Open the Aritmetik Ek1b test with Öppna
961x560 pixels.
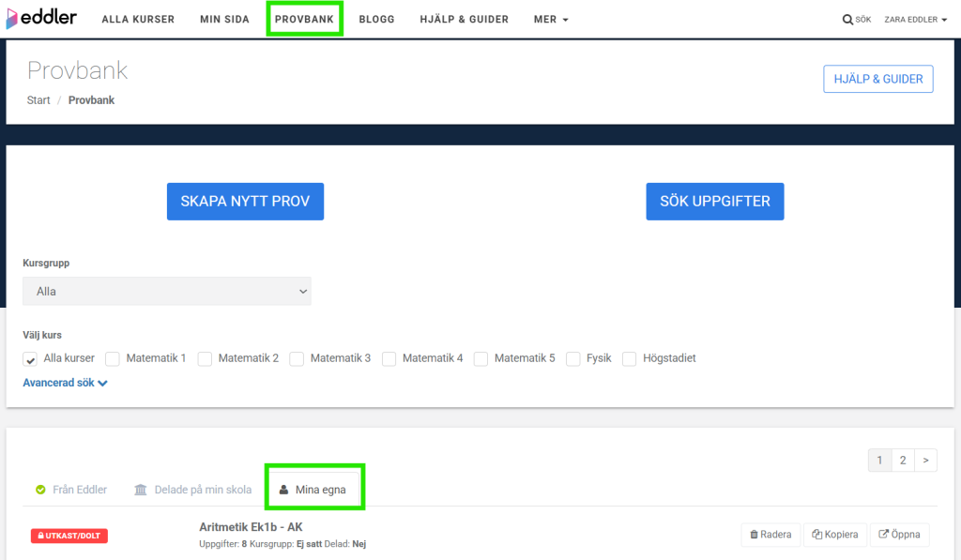[899, 535]
